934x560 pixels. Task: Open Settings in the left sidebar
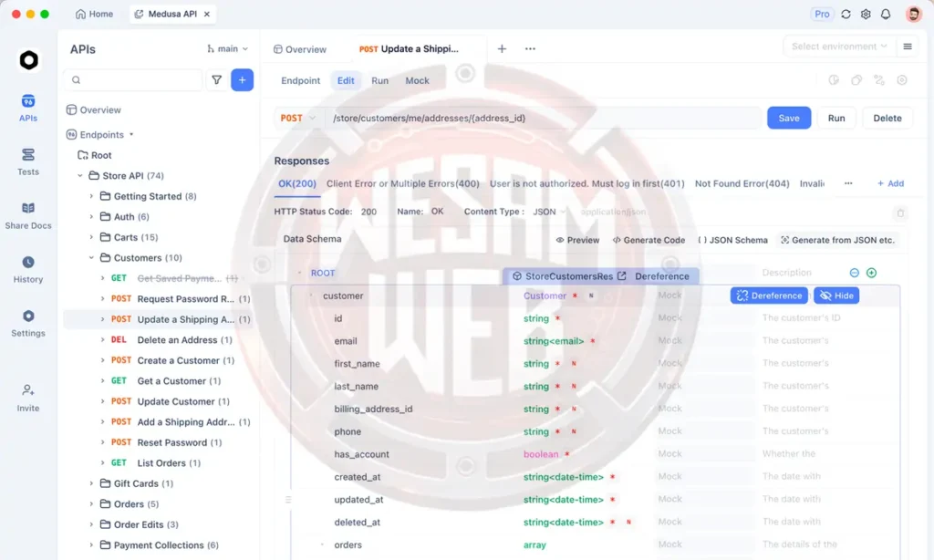(28, 324)
